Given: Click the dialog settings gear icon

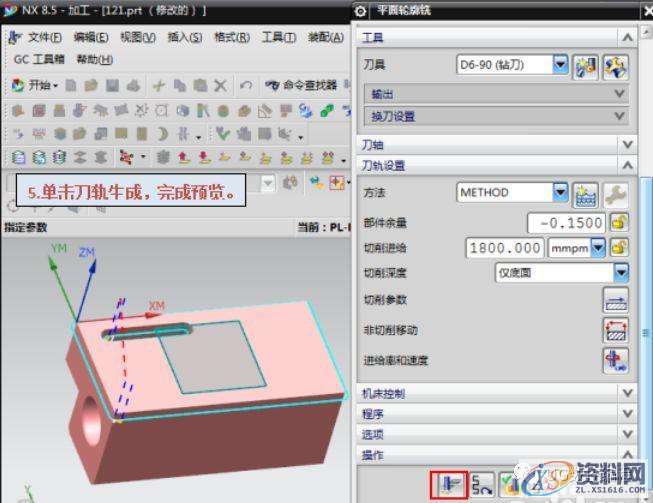Looking at the screenshot, I should 361,11.
